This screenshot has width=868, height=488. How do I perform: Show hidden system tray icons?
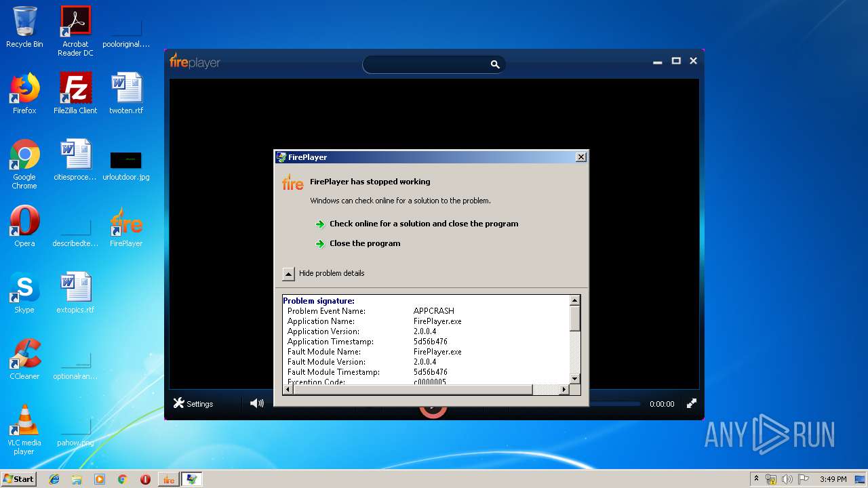click(756, 479)
